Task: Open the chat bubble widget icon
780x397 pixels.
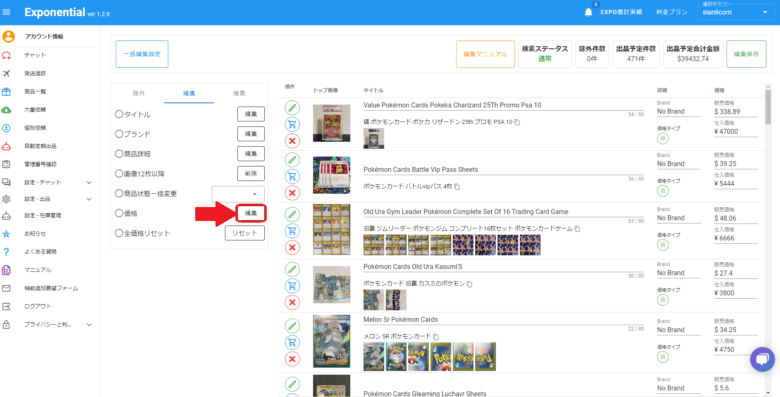Action: [762, 359]
